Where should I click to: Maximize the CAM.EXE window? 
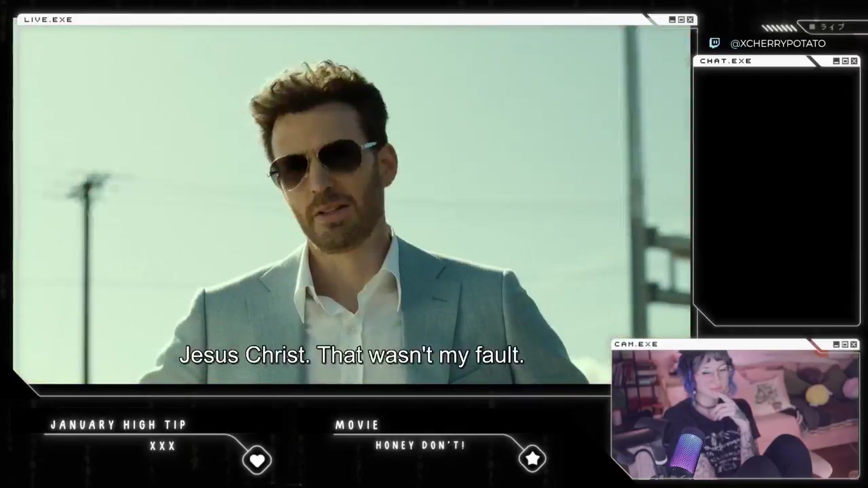click(845, 344)
